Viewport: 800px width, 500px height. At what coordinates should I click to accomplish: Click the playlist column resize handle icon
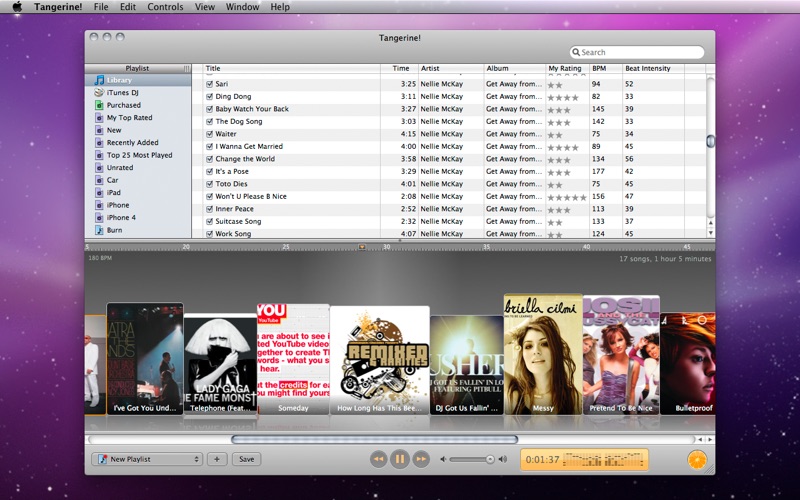point(186,68)
